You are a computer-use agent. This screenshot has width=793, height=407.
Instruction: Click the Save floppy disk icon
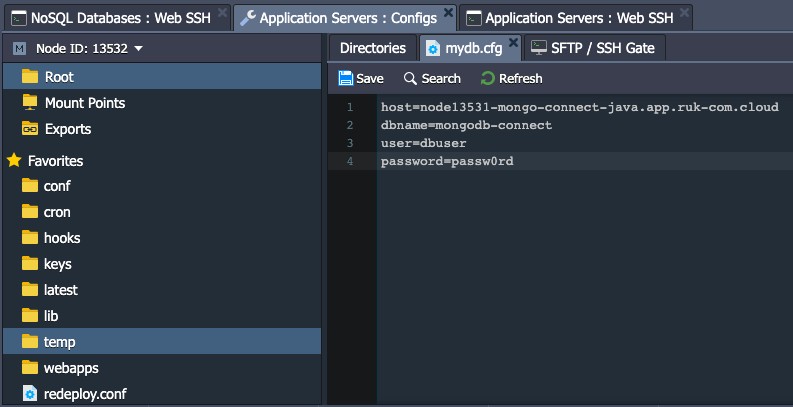346,78
